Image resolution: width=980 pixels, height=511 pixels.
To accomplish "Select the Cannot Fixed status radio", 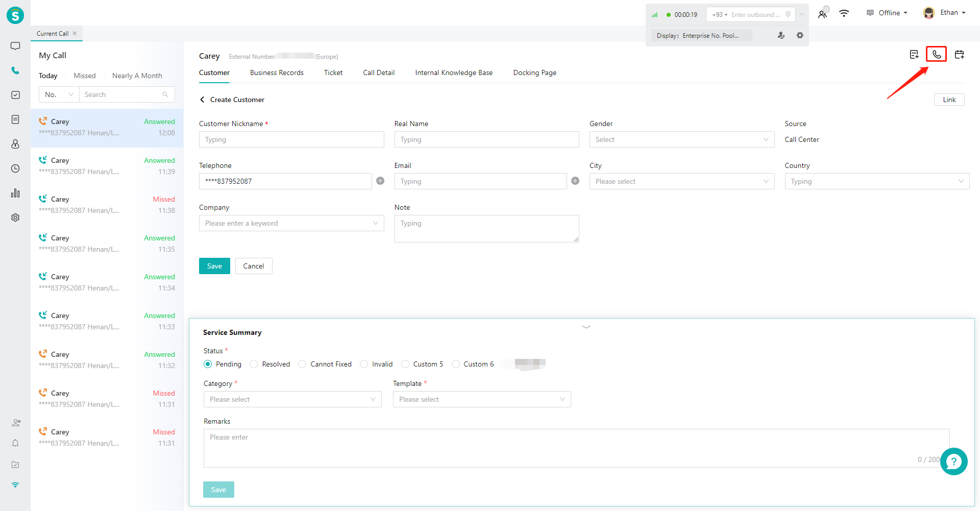I will 302,364.
